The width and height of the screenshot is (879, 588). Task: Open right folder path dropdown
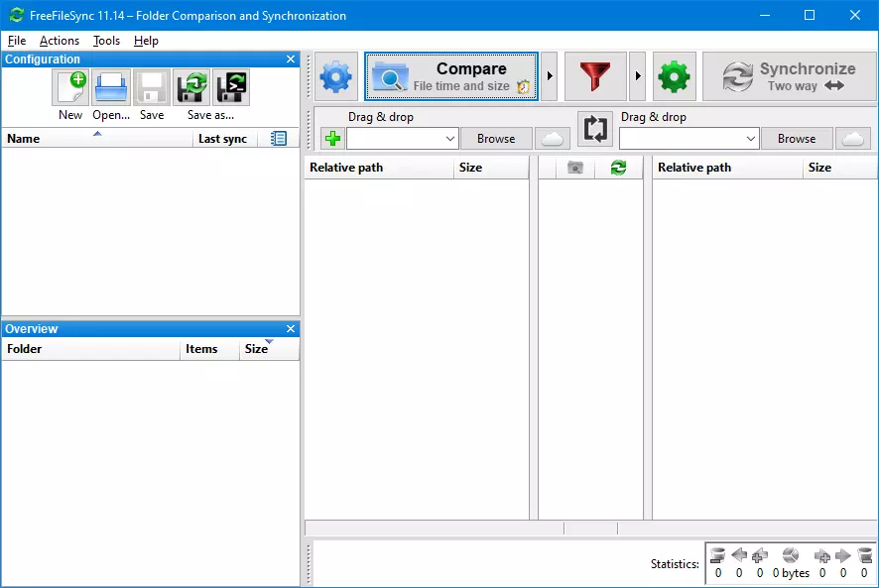(x=751, y=139)
